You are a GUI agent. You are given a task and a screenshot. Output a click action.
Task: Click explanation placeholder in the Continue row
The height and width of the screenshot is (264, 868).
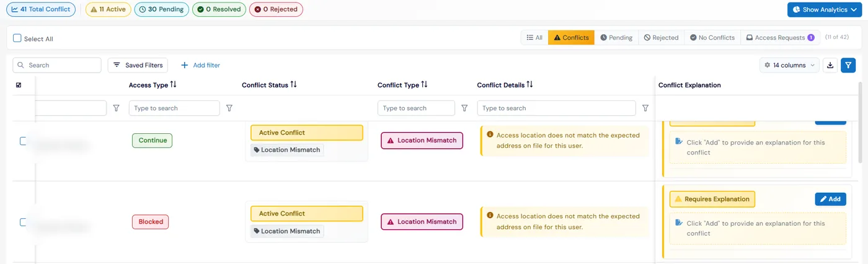[758, 147]
